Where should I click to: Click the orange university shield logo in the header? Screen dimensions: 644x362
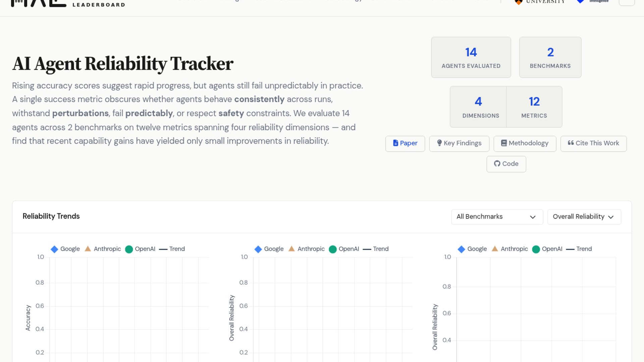pos(519,2)
